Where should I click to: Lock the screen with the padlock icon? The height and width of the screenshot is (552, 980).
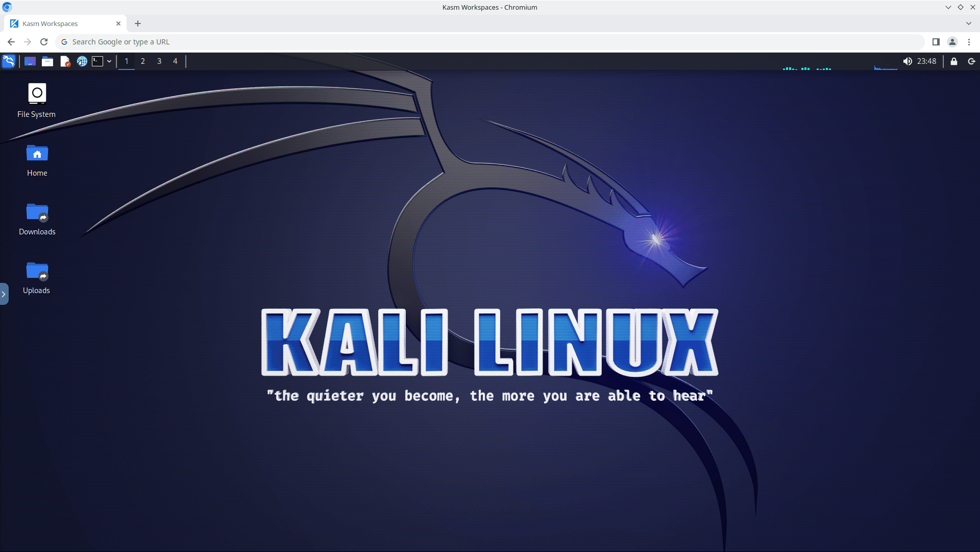pyautogui.click(x=953, y=61)
